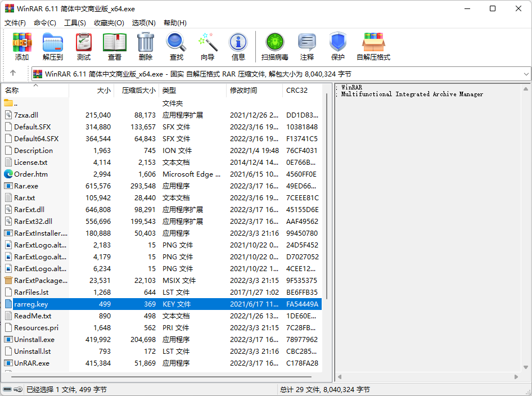
Task: Open the parent folder ".." entry
Action: pos(16,103)
